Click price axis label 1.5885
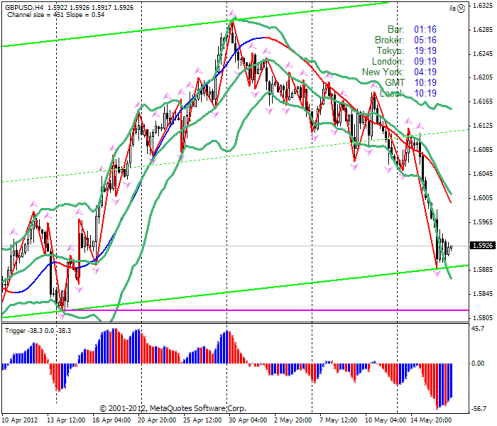497x426 pixels. [x=483, y=269]
